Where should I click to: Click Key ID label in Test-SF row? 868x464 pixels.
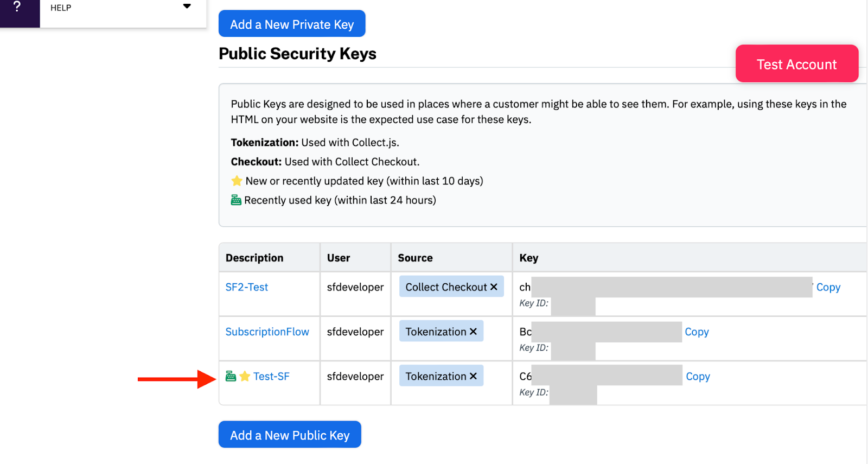pos(534,392)
